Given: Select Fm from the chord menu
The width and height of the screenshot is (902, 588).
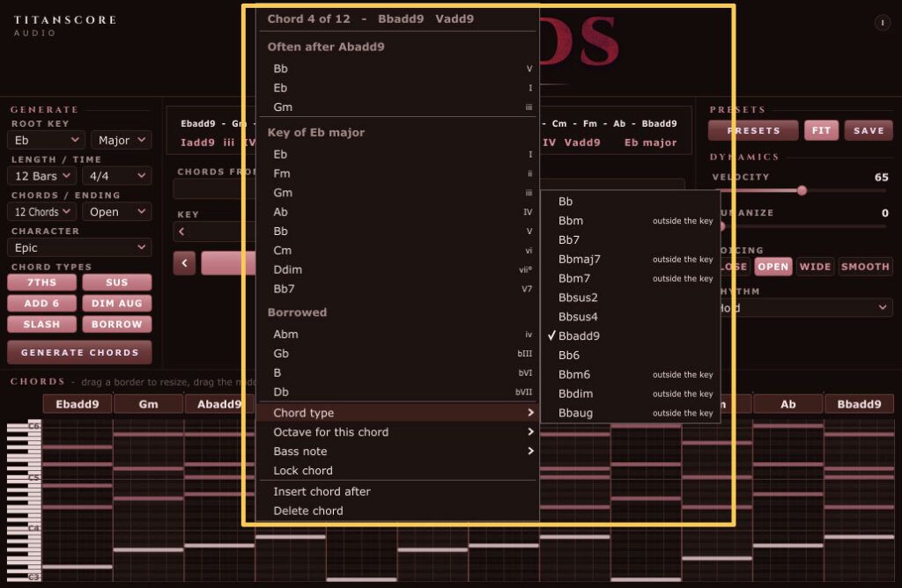Looking at the screenshot, I should (397, 173).
